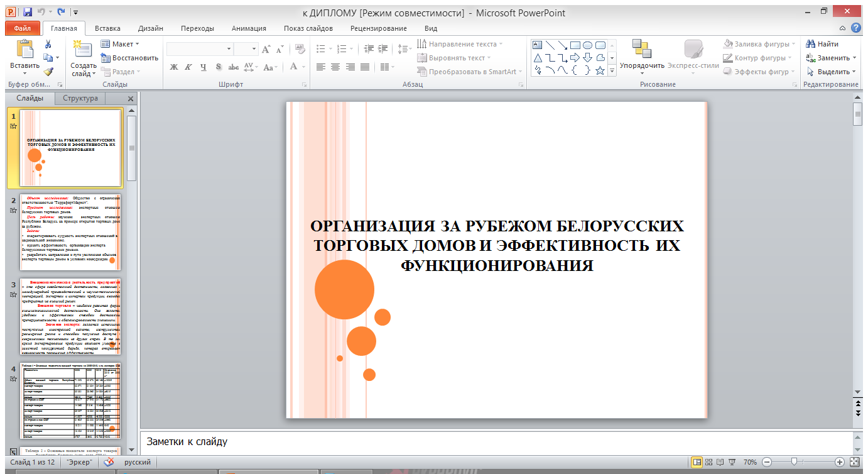The height and width of the screenshot is (474, 868).
Task: Select the isosceles triangle shape
Action: pyautogui.click(x=537, y=58)
